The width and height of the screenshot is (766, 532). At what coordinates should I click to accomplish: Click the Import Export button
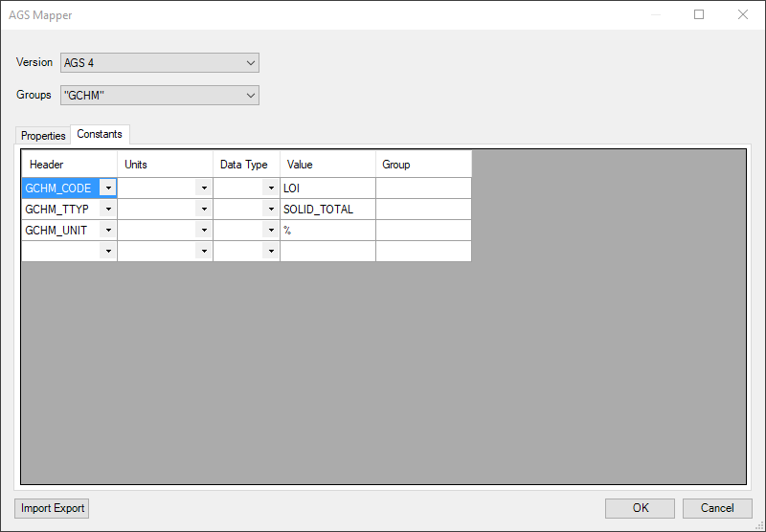click(x=52, y=508)
